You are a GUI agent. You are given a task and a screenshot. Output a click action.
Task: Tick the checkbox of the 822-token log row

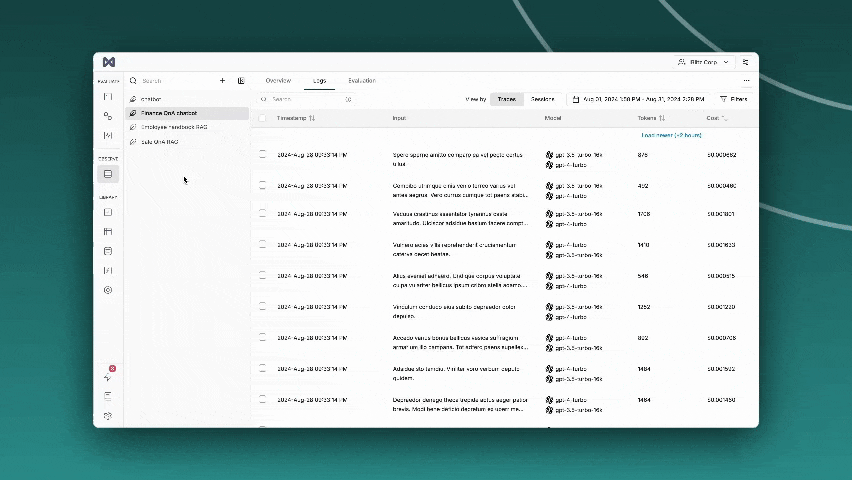point(262,338)
